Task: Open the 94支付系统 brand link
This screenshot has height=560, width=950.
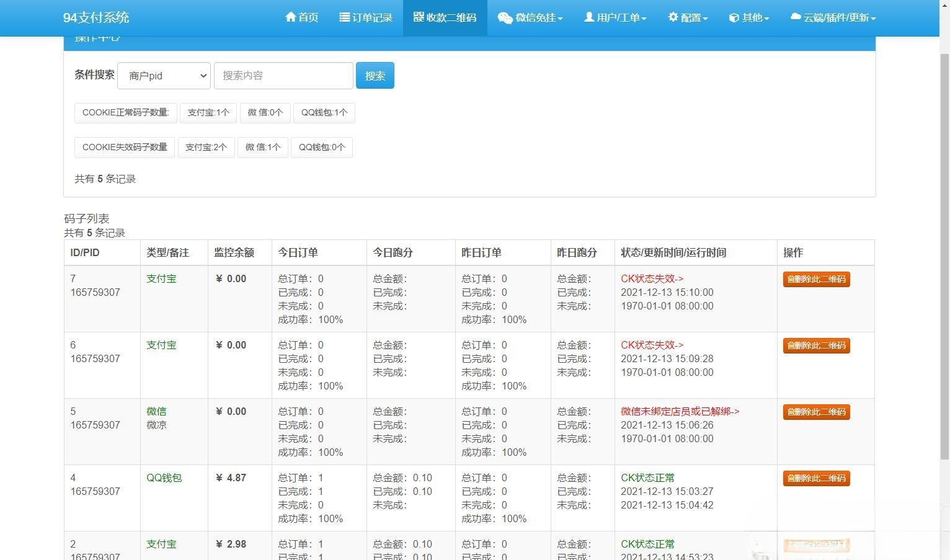Action: 96,17
